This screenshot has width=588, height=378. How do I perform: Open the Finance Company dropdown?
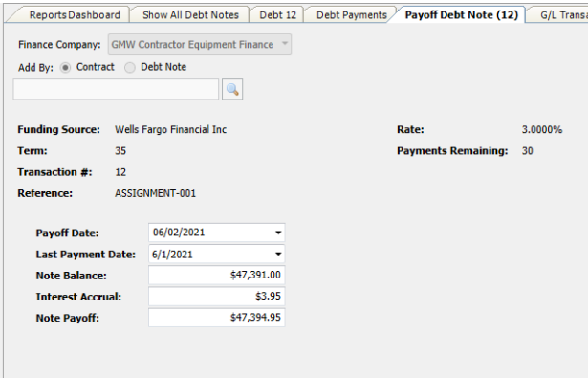(200, 45)
